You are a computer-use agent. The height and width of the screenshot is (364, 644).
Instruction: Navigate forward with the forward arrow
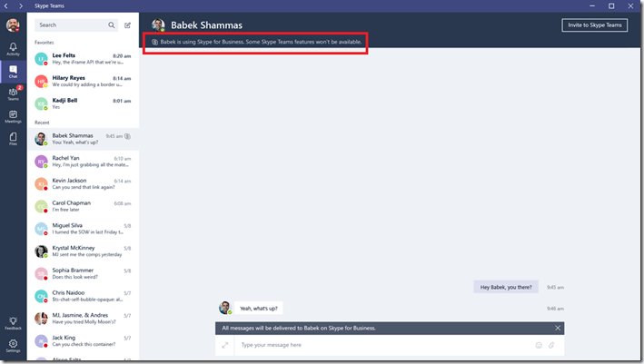pyautogui.click(x=21, y=5)
